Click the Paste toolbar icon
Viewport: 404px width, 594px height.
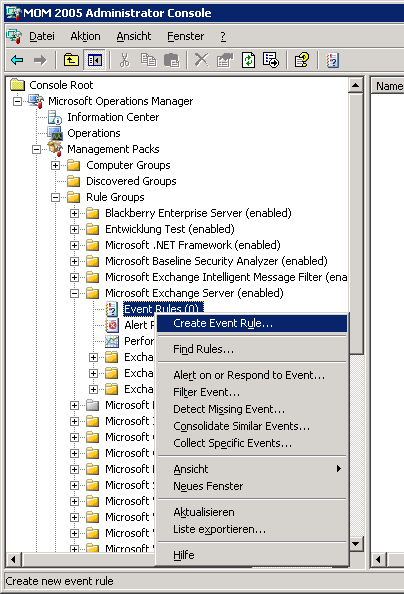[x=171, y=60]
